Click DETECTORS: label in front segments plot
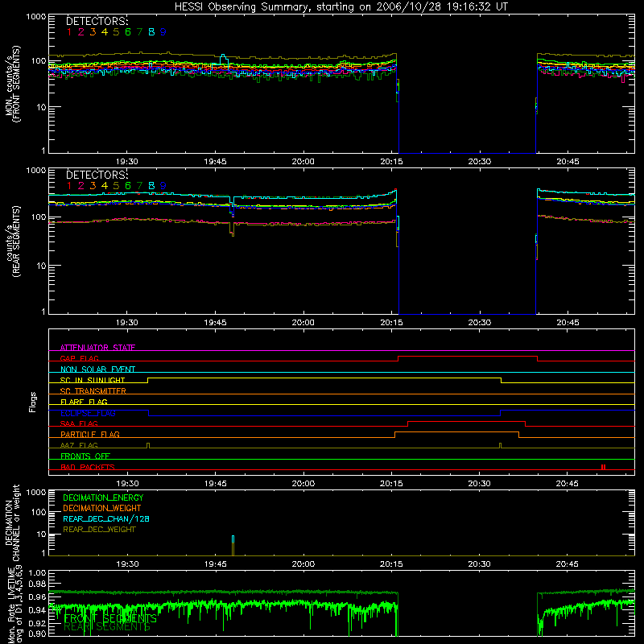 pos(97,21)
